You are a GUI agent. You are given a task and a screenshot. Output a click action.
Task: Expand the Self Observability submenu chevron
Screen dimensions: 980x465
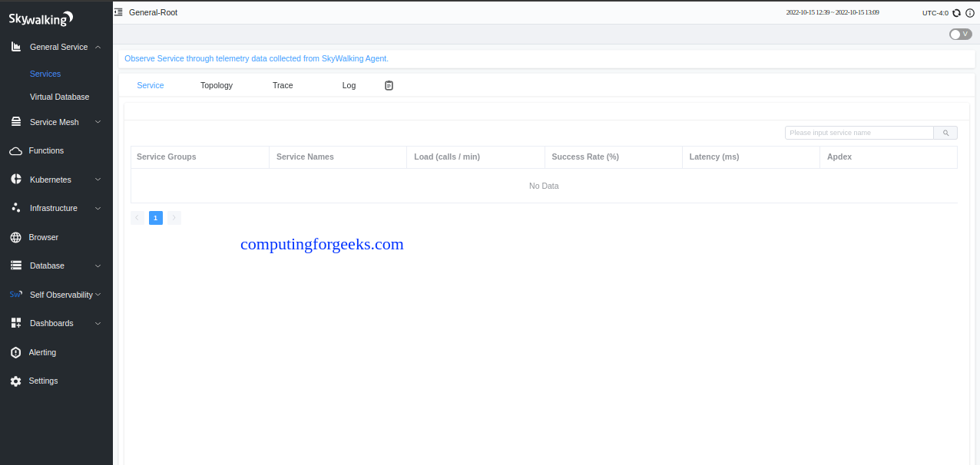98,295
